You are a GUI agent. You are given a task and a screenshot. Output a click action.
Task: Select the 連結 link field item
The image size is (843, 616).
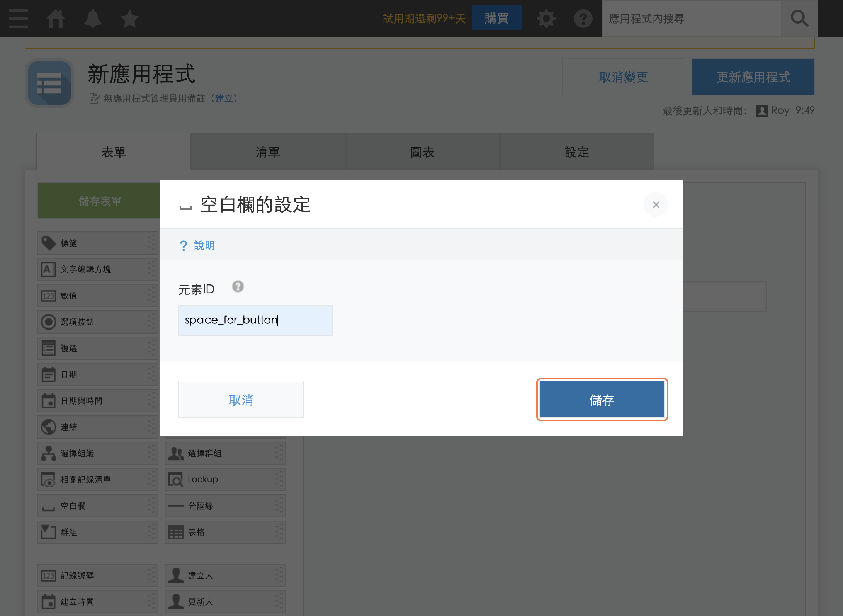coord(98,427)
